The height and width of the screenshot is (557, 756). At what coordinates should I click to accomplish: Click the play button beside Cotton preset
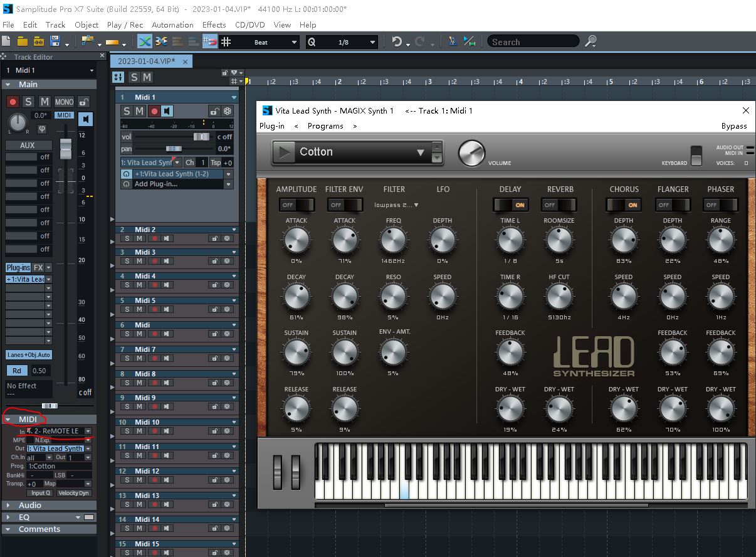pyautogui.click(x=285, y=152)
